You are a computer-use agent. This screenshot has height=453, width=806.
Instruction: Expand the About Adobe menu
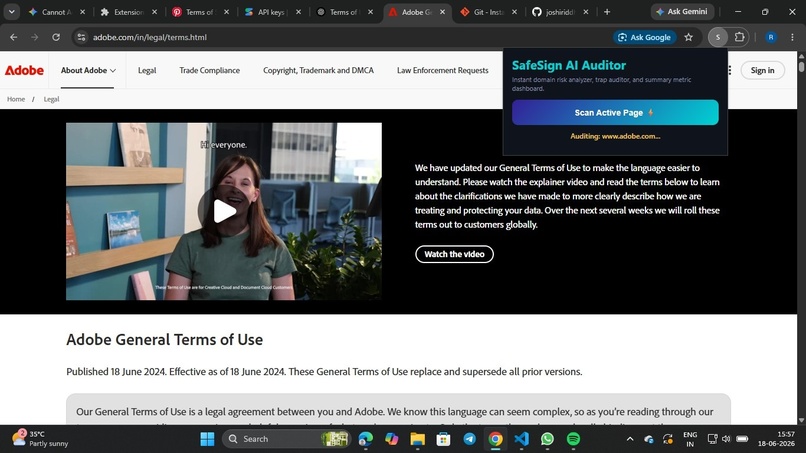coord(88,70)
